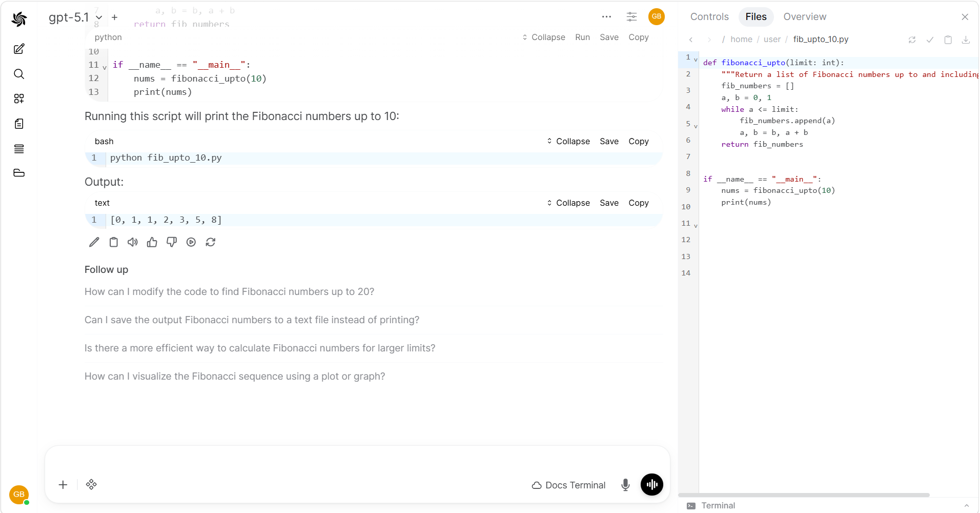Viewport: 980px width, 513px height.
Task: Click the GB profile avatar in header
Action: click(657, 16)
